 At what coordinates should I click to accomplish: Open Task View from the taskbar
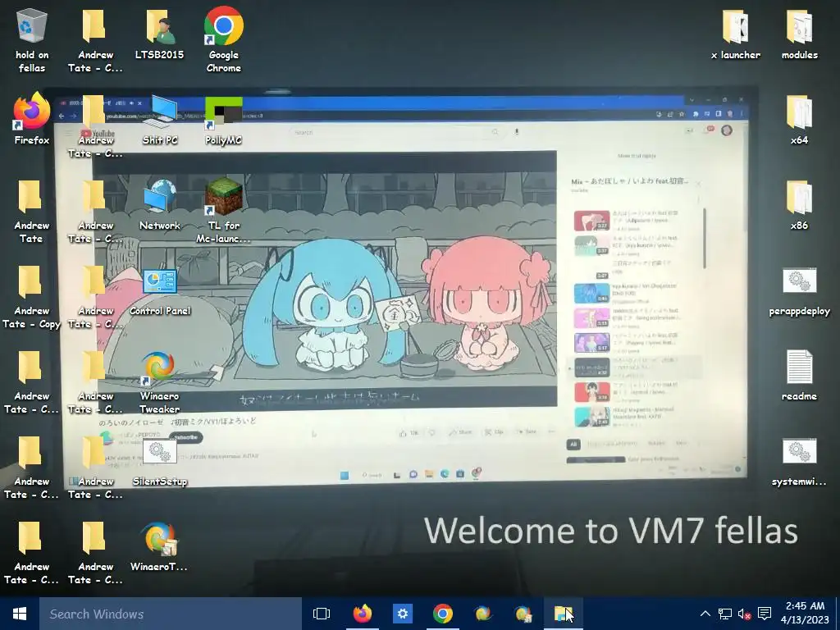tap(322, 614)
